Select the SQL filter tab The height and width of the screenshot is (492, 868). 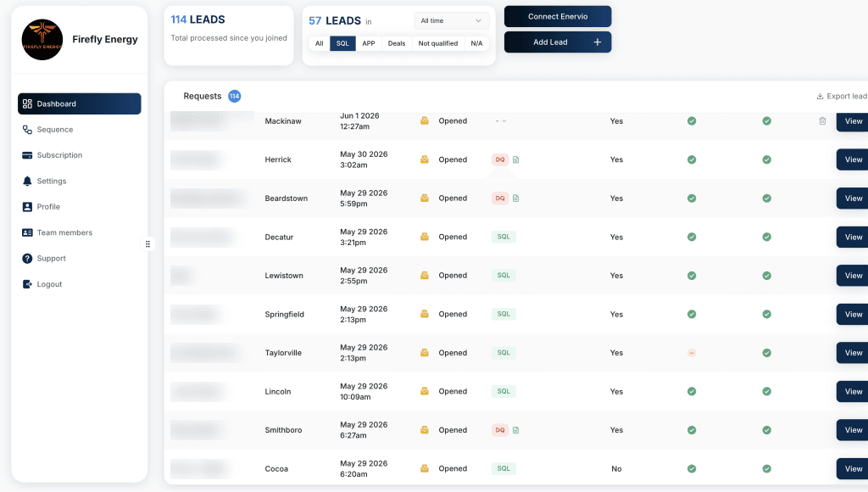tap(342, 43)
